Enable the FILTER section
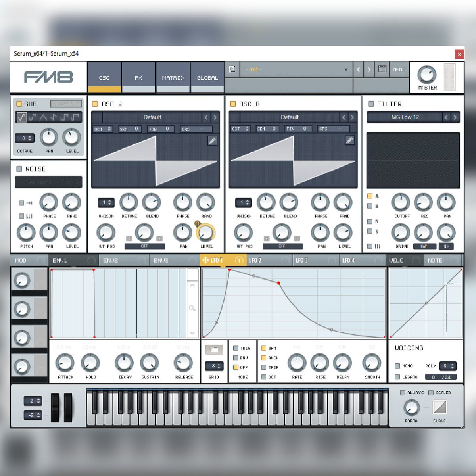476x476 pixels. (x=371, y=104)
